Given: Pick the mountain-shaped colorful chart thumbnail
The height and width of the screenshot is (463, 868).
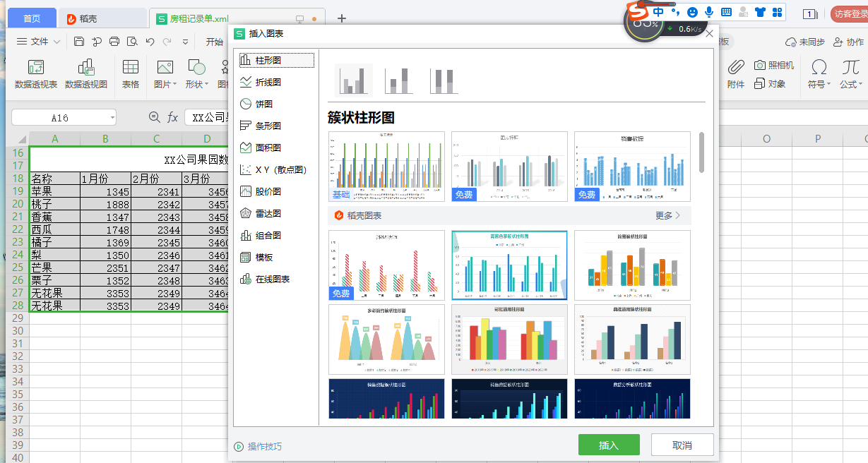Looking at the screenshot, I should pyautogui.click(x=386, y=339).
